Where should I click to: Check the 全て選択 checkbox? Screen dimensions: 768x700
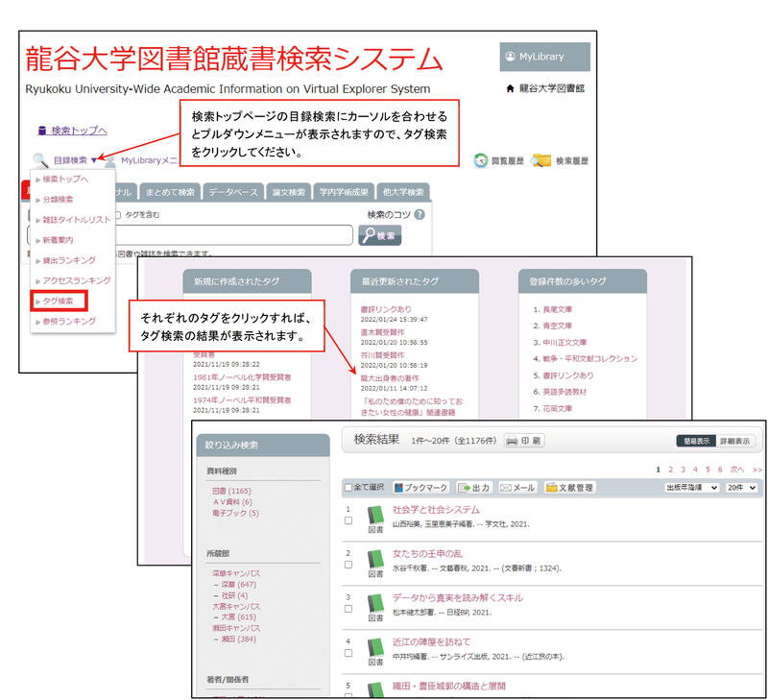348,488
